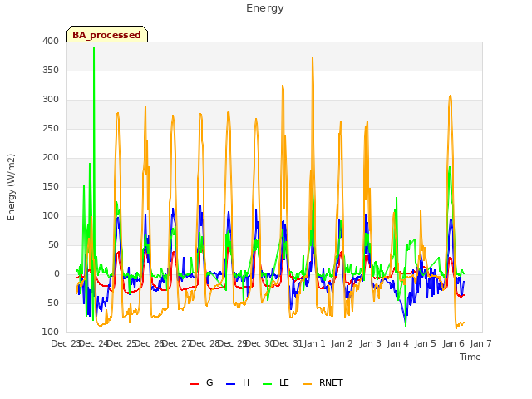Click the 150 y-axis tick label
Image resolution: width=532 pixels, height=399 pixels.
pos(51,186)
